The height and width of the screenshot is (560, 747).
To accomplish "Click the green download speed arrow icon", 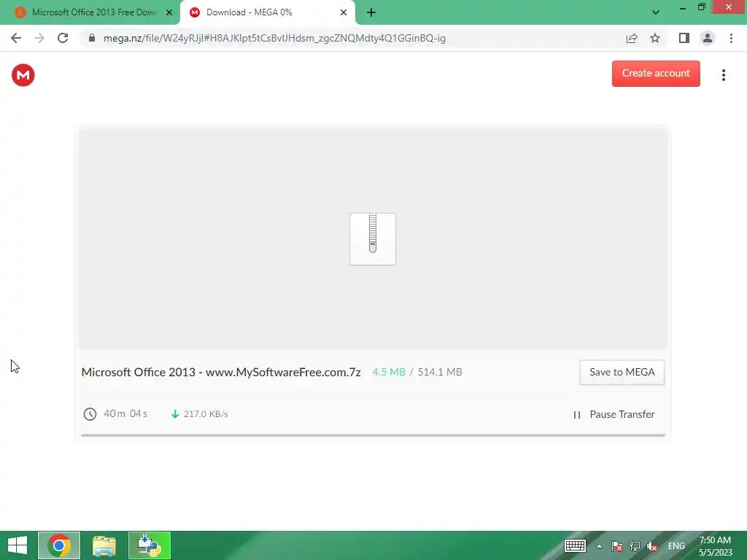I will coord(175,414).
